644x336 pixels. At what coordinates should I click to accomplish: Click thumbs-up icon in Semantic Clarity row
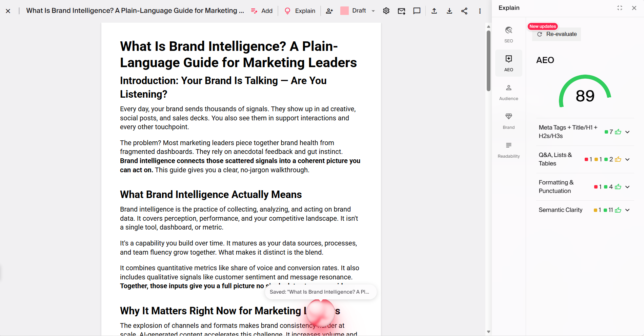[x=618, y=210]
